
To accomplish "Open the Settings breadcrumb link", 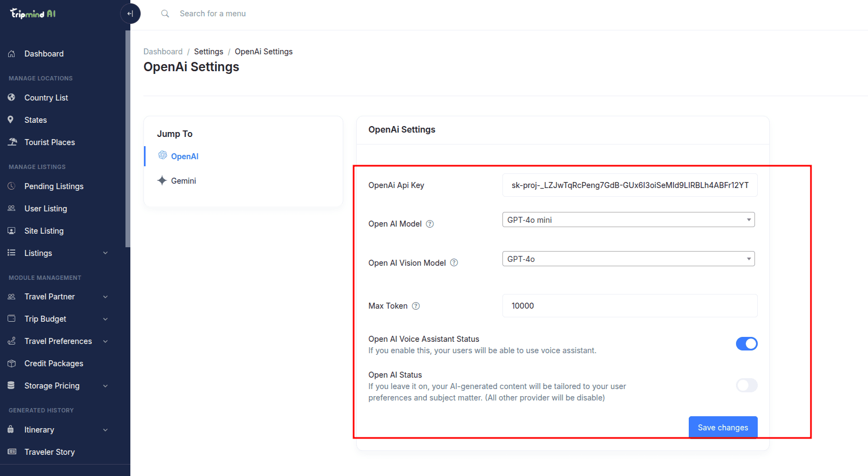I will point(209,52).
